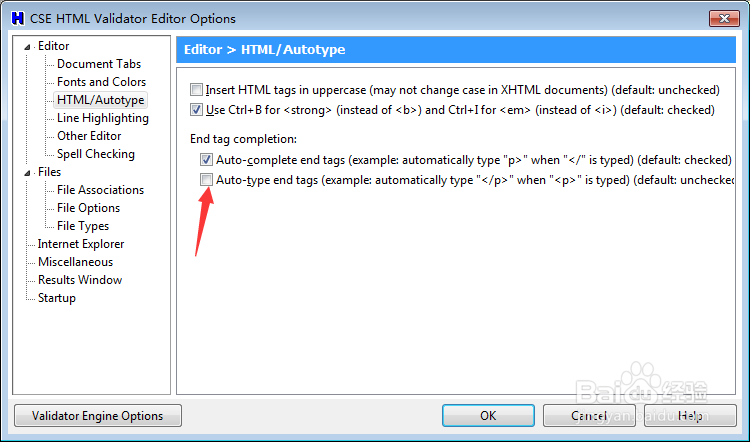This screenshot has height=442, width=750.
Task: Open Fonts and Colors settings
Action: coord(101,82)
